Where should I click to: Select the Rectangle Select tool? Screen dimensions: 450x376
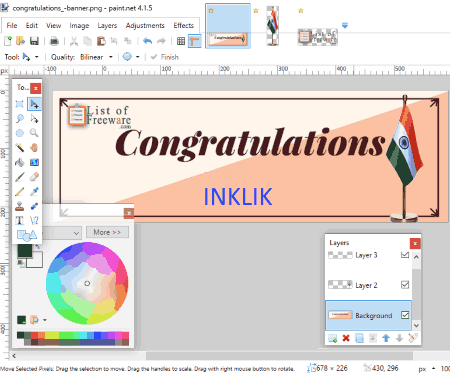(20, 104)
